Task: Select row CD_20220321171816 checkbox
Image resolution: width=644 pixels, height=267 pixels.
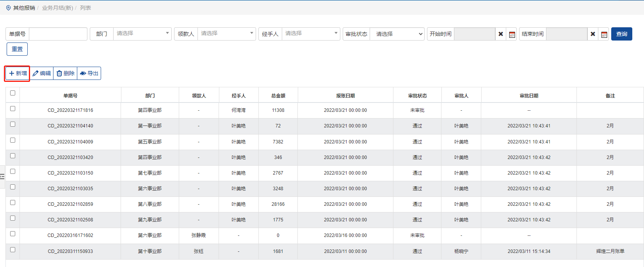Action: pos(12,109)
